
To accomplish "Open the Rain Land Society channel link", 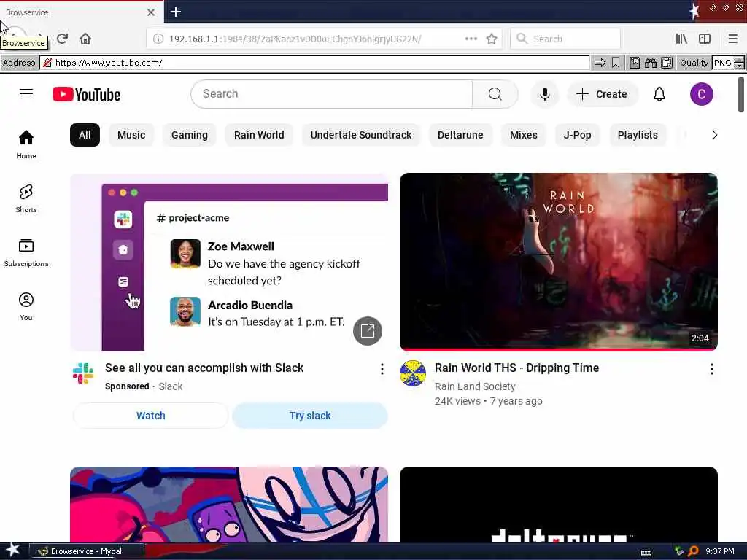I will tap(474, 386).
